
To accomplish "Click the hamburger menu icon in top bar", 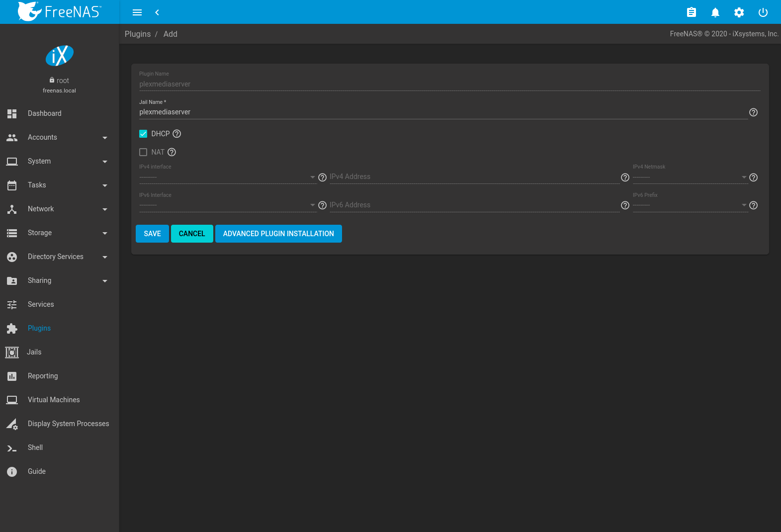I will [137, 12].
